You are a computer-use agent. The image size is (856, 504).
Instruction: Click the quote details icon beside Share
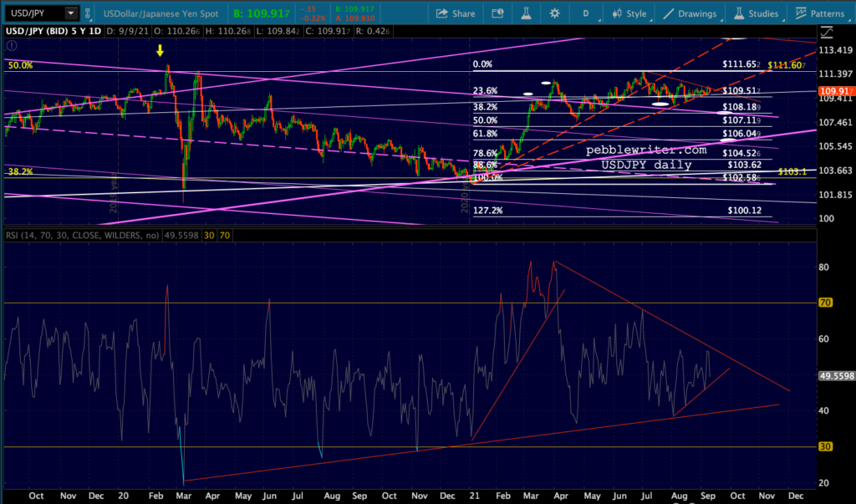click(x=497, y=13)
